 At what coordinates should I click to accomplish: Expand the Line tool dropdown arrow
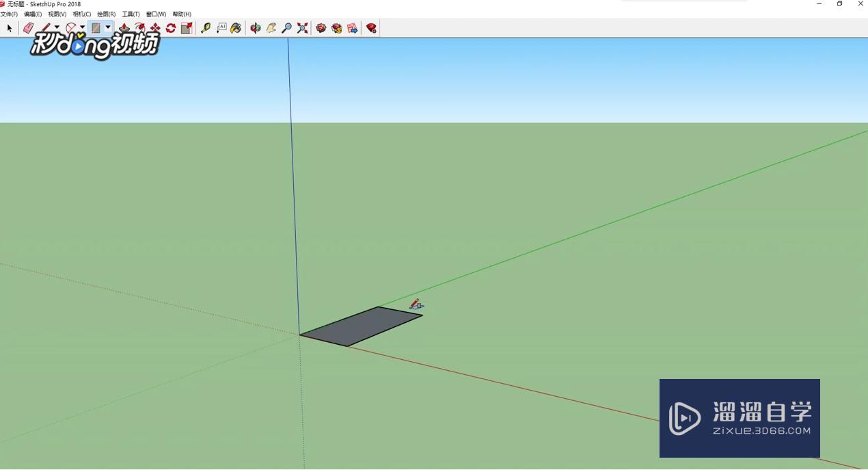(57, 28)
